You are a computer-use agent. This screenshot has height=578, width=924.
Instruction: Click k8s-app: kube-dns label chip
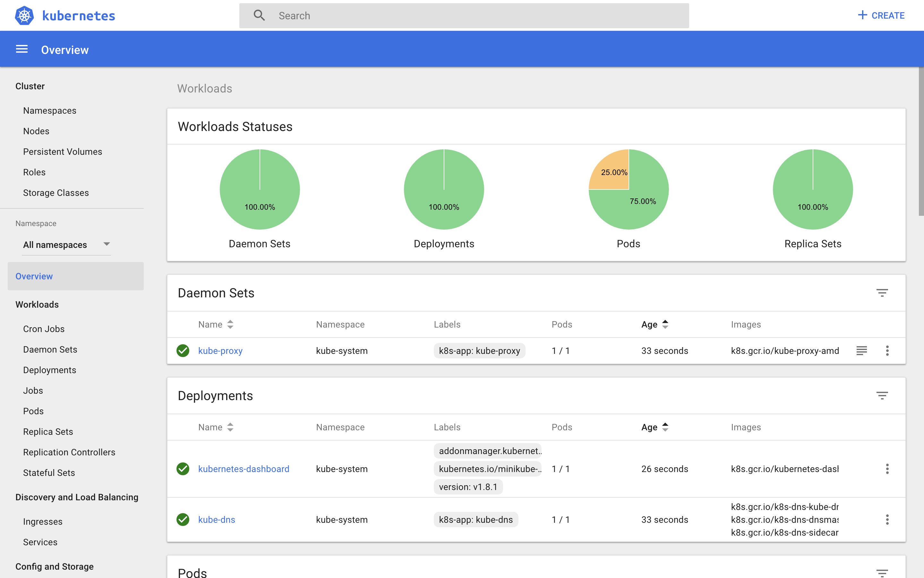pyautogui.click(x=476, y=520)
